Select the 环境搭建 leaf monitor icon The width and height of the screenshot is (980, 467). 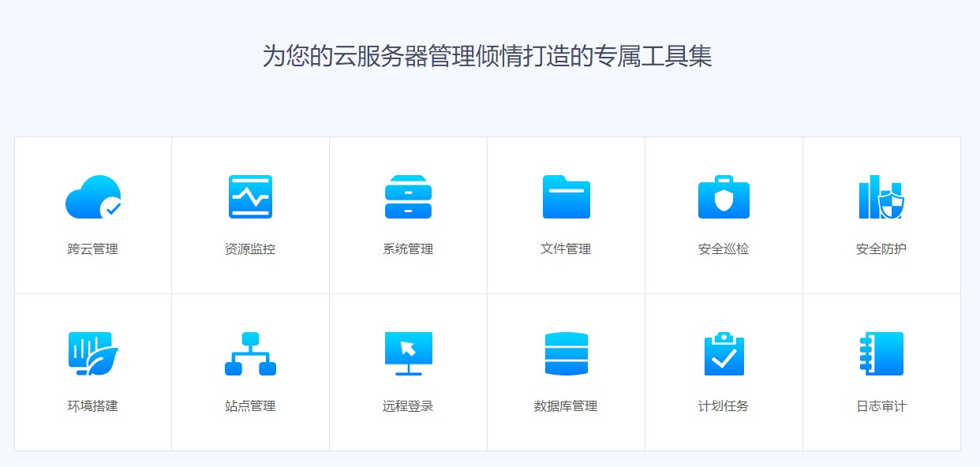[93, 353]
